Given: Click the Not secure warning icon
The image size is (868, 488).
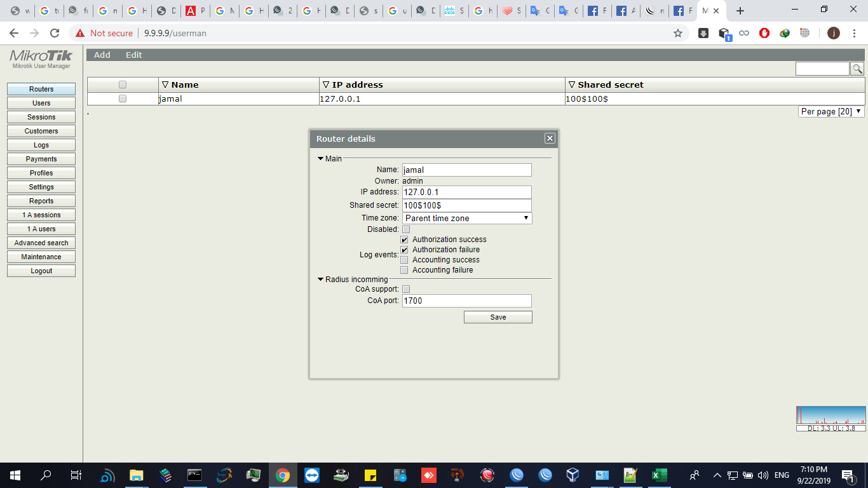Looking at the screenshot, I should tap(80, 33).
